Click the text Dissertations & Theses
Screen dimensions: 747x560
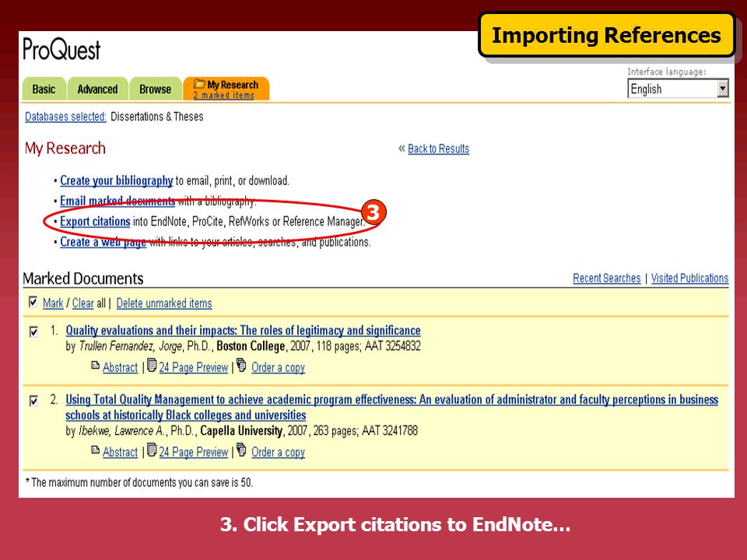tap(157, 117)
